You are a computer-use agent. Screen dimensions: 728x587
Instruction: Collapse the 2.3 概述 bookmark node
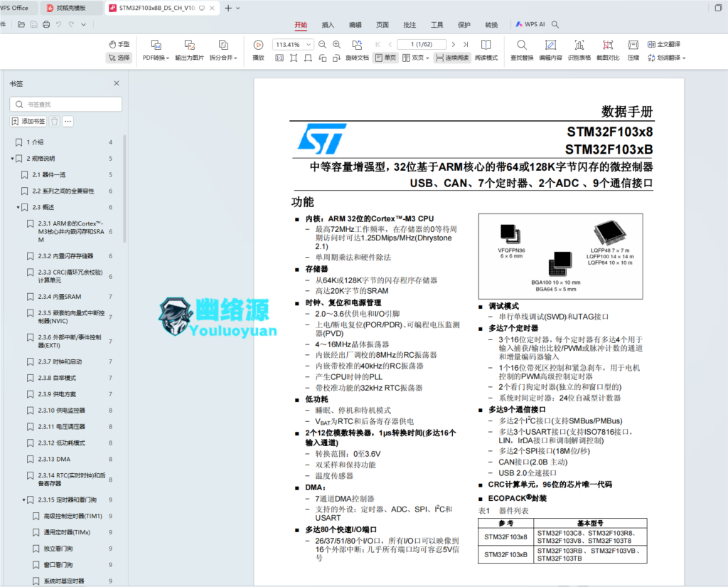click(x=18, y=207)
